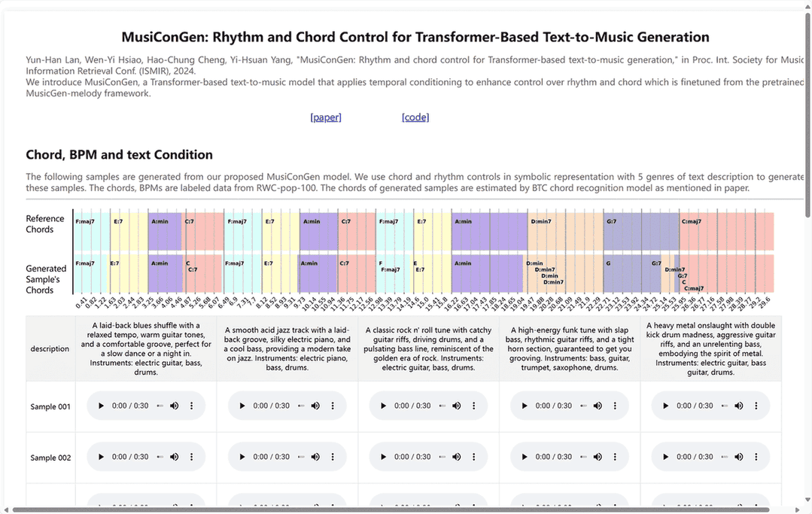Screen dimensions: 812x514
Task: Play Sample 001 acid jazz audio
Action: click(x=242, y=406)
